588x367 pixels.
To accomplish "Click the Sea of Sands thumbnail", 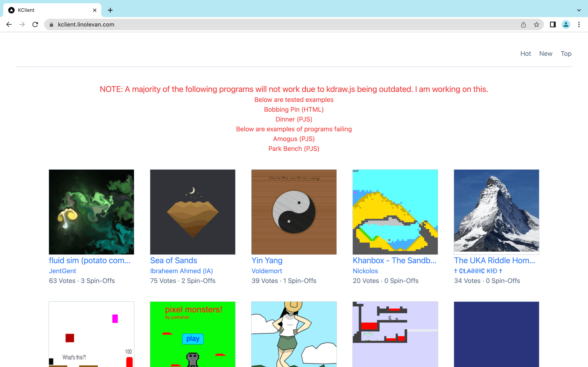I will coord(193,212).
